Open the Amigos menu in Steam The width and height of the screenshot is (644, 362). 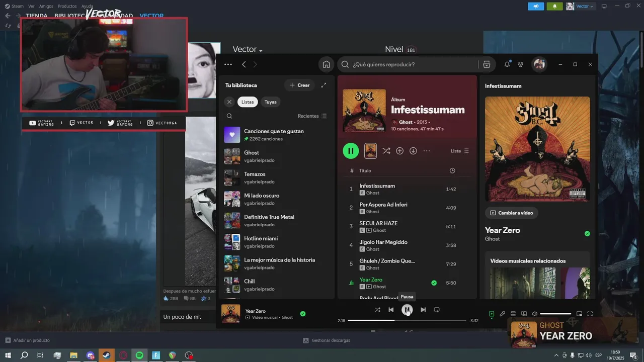coord(46,6)
